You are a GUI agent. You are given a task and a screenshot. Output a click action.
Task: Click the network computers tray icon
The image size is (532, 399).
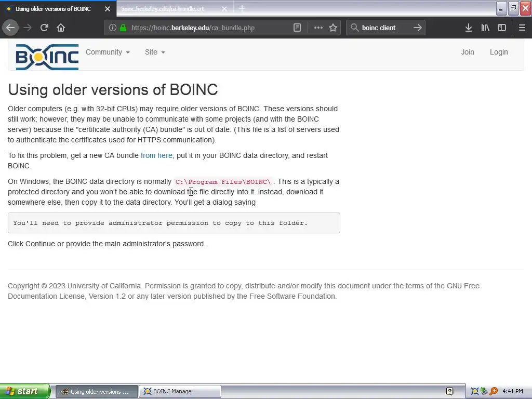(484, 391)
